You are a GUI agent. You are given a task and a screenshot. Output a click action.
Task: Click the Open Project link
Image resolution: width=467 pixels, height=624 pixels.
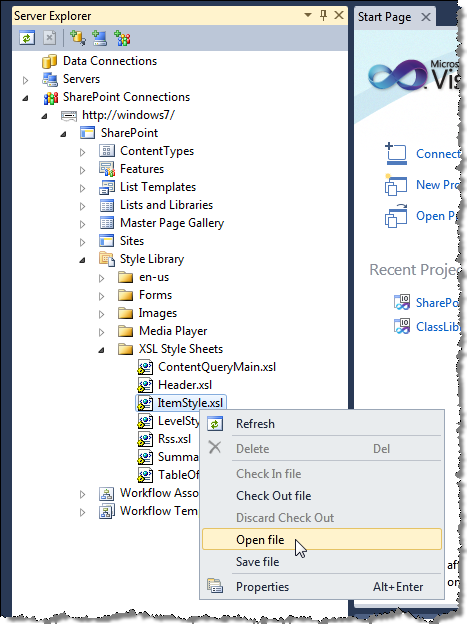[437, 216]
